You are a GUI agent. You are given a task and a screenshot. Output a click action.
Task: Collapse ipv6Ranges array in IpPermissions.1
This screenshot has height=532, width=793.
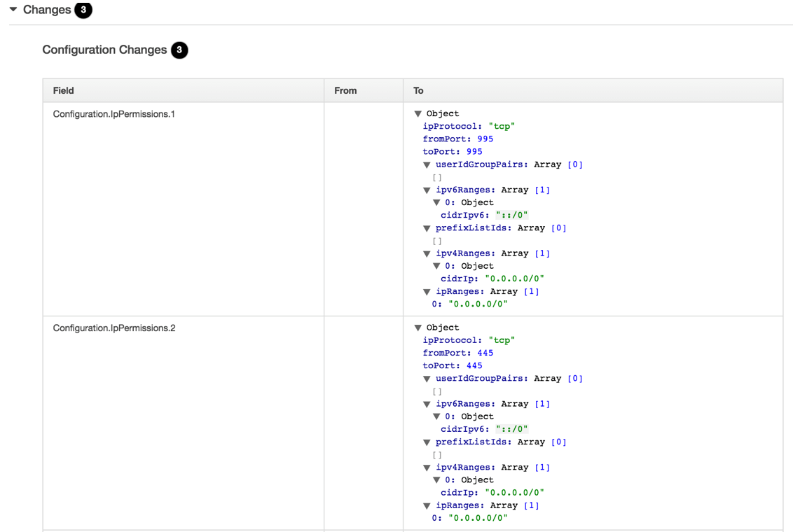point(427,190)
